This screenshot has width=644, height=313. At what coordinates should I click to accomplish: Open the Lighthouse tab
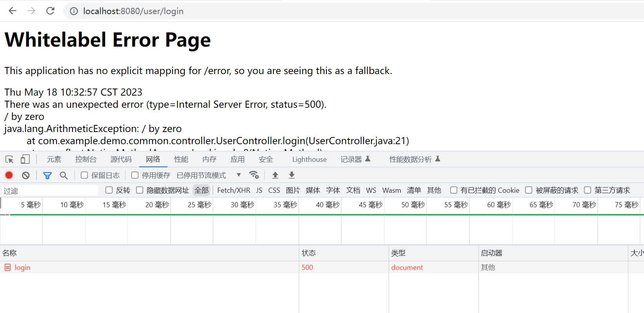click(309, 159)
